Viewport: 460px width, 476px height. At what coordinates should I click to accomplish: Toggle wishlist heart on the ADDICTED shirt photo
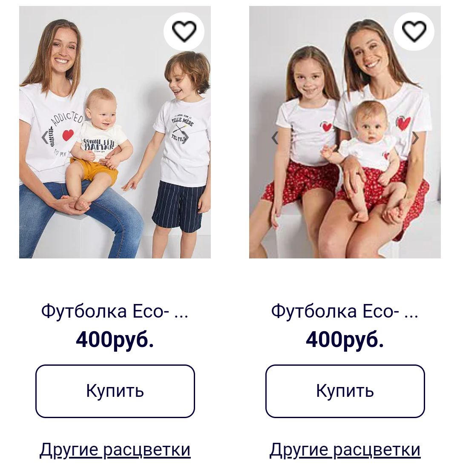point(184,31)
